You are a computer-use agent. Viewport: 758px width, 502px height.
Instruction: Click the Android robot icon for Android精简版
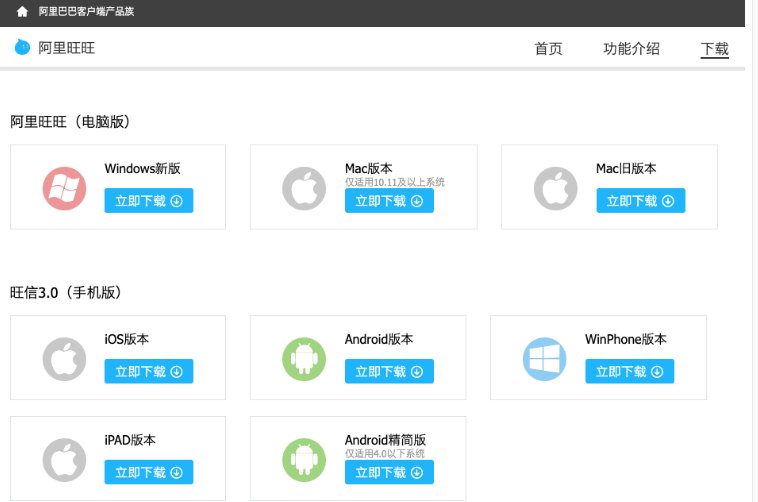[304, 460]
